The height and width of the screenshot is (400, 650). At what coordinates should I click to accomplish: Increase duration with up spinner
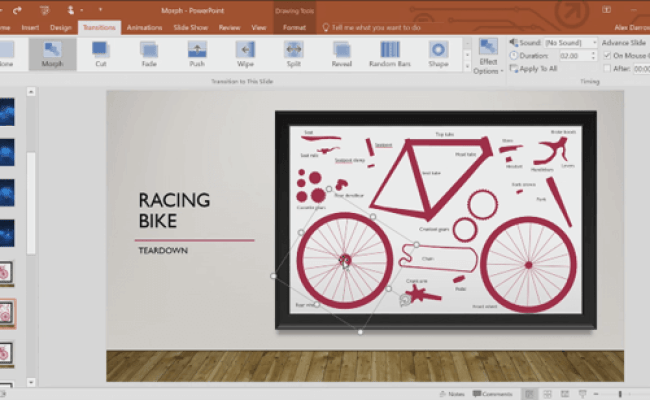pos(594,53)
